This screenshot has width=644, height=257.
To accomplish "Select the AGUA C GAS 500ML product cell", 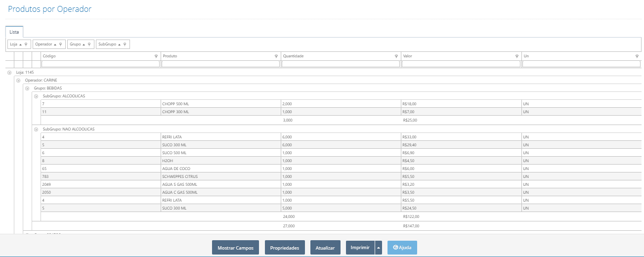I will point(220,192).
